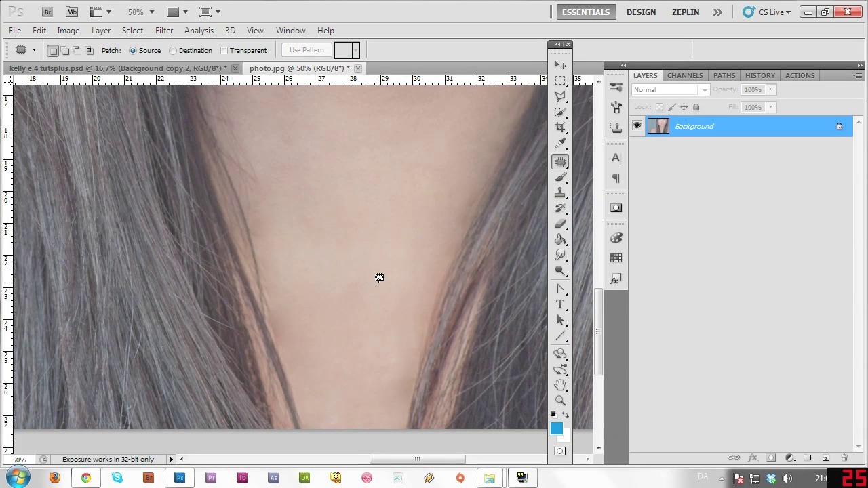The width and height of the screenshot is (868, 488).
Task: Switch to the Channels tab
Action: tap(684, 75)
